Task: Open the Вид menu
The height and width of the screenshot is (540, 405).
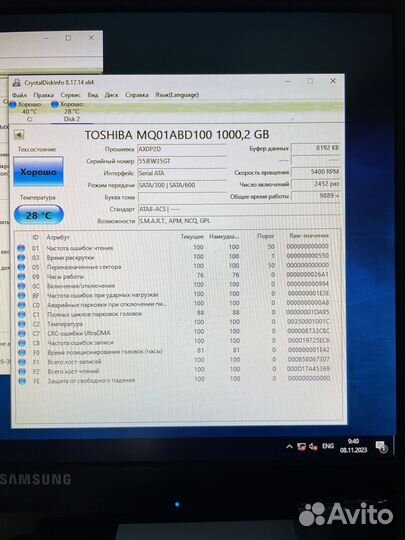Action: 93,95
